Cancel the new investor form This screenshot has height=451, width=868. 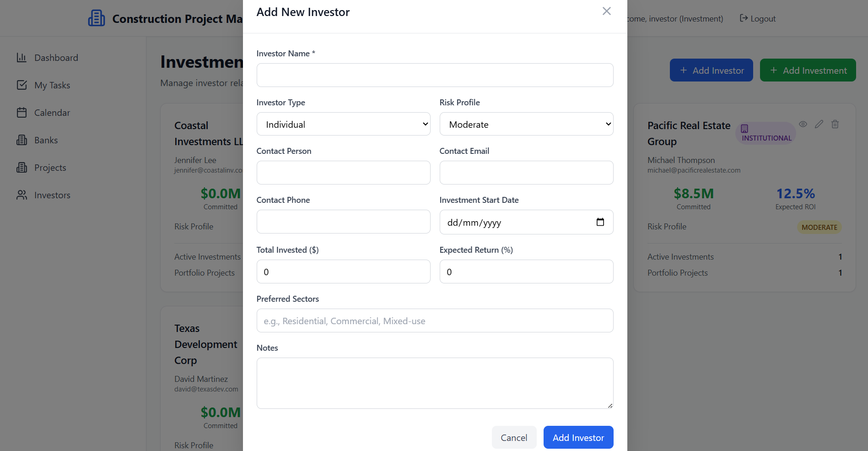point(514,438)
